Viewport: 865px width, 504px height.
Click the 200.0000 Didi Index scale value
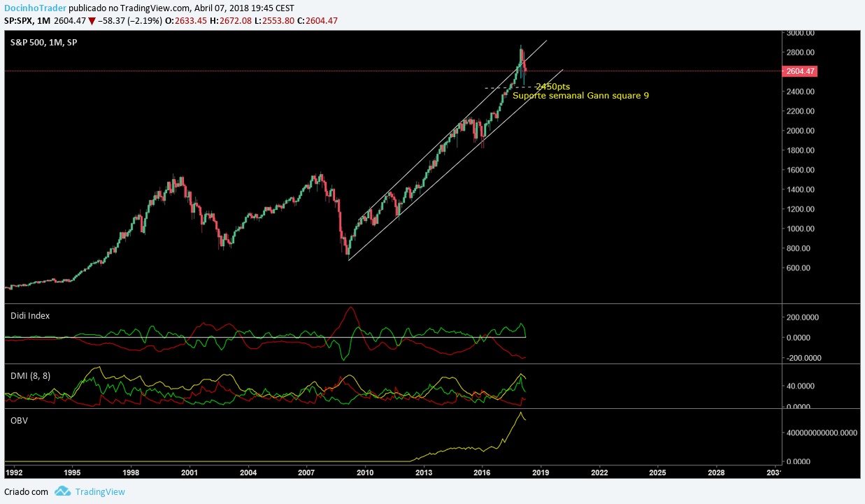click(802, 317)
